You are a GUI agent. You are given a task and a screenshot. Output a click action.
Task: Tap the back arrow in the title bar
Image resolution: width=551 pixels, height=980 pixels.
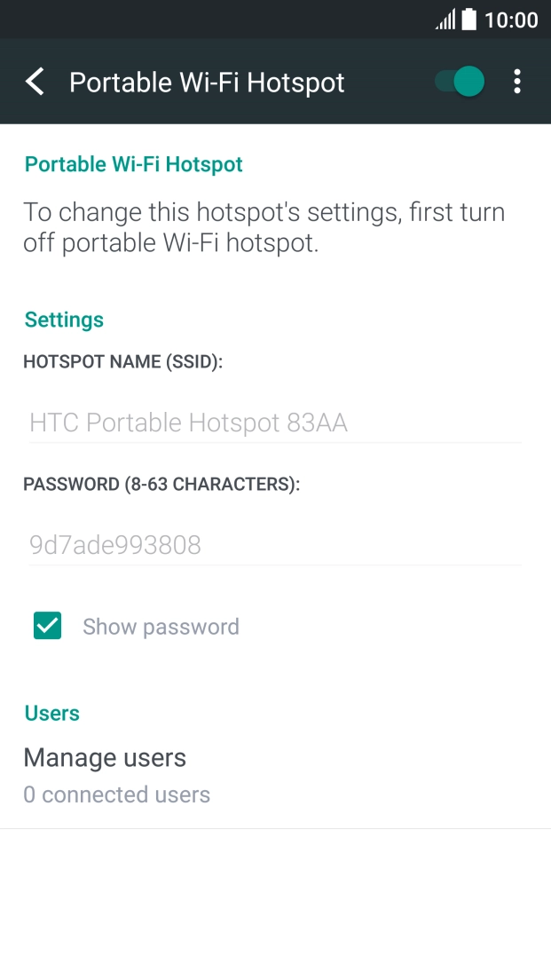35,82
